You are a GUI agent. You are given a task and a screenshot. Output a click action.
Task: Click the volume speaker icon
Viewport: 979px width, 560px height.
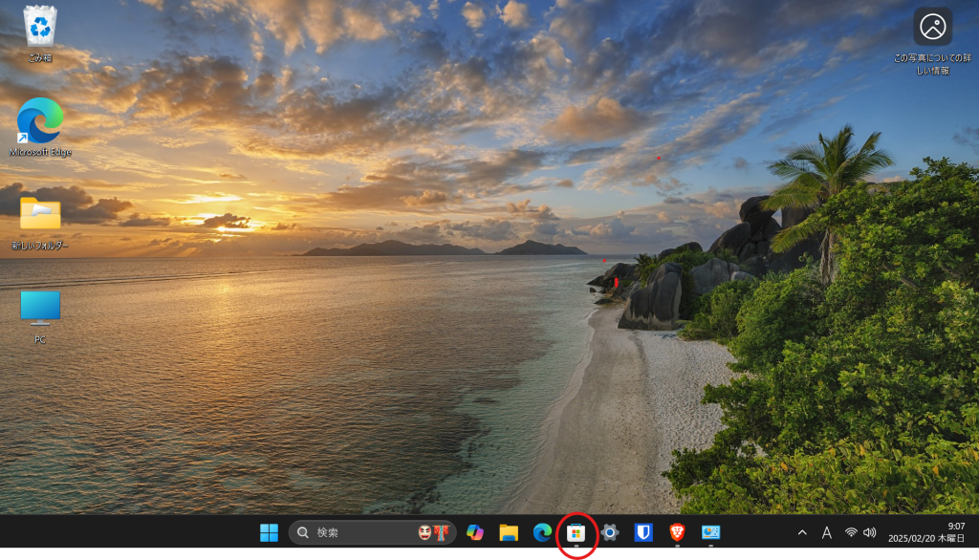(869, 532)
